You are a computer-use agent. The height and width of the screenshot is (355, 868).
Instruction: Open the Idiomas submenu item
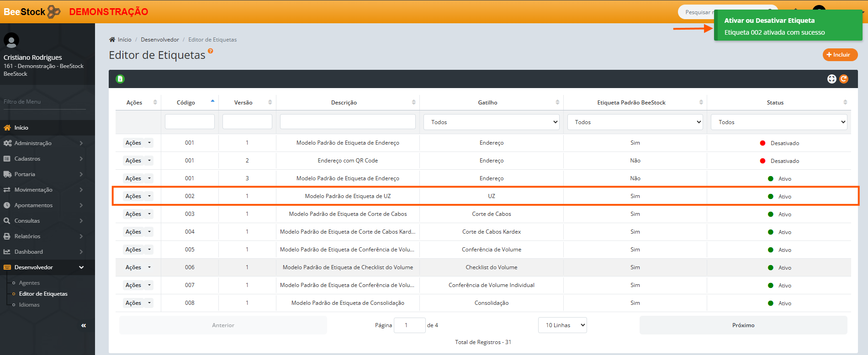pyautogui.click(x=29, y=305)
